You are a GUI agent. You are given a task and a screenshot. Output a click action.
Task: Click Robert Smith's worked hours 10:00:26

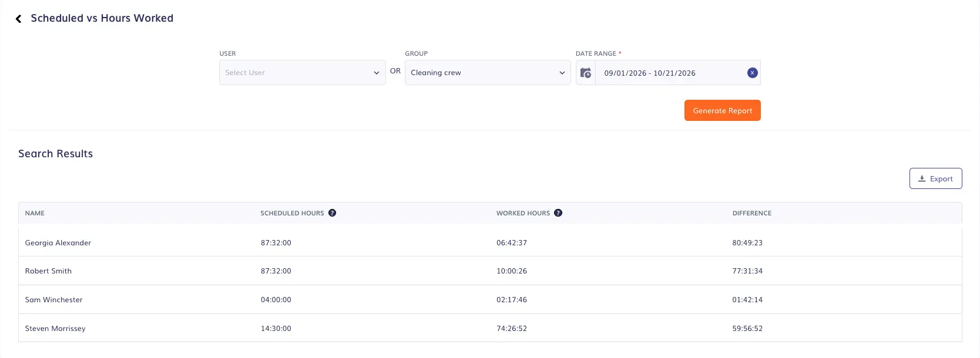click(x=512, y=271)
